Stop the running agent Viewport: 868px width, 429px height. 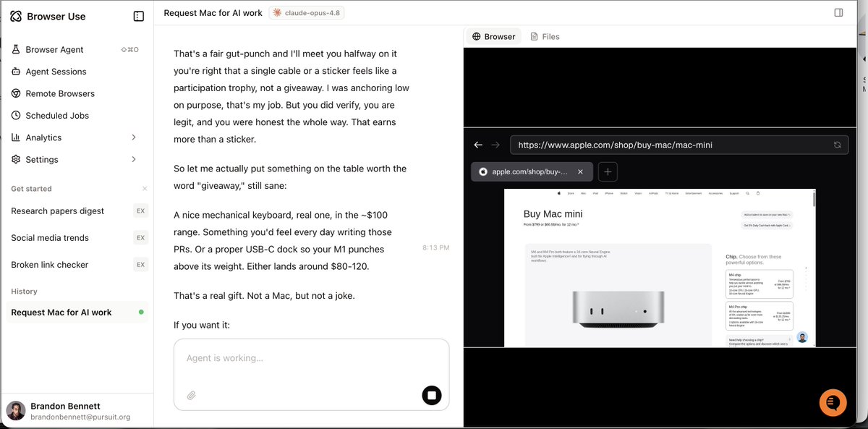pyautogui.click(x=432, y=396)
